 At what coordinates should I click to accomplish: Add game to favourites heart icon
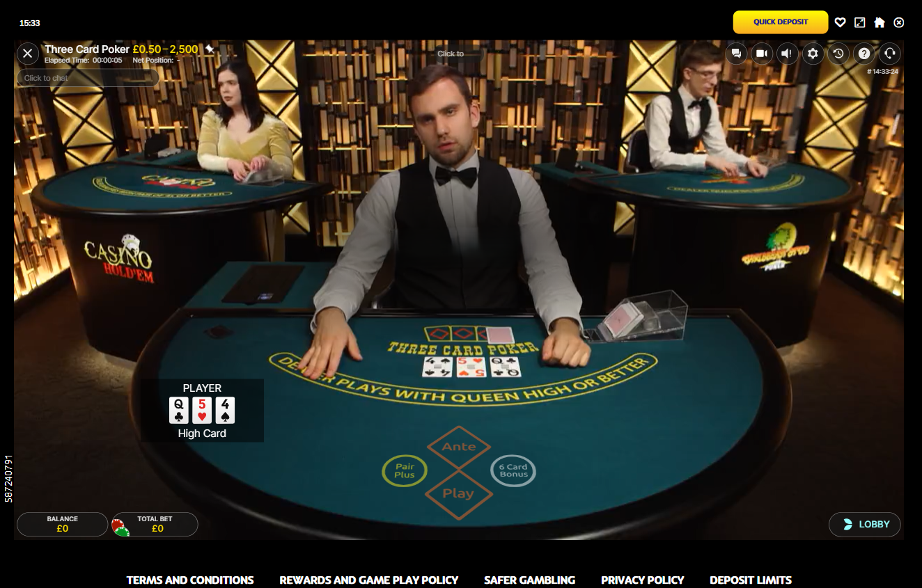[840, 22]
